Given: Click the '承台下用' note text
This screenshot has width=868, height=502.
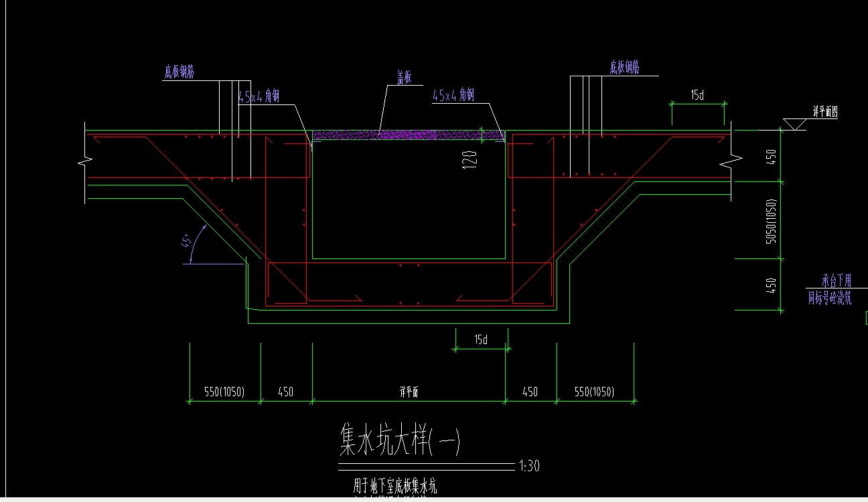Looking at the screenshot, I should pos(835,281).
